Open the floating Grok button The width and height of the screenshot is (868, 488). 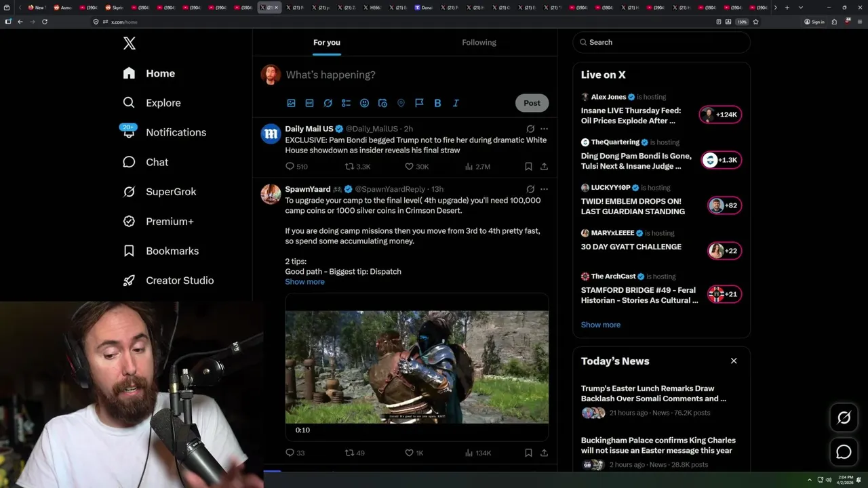[x=844, y=418]
